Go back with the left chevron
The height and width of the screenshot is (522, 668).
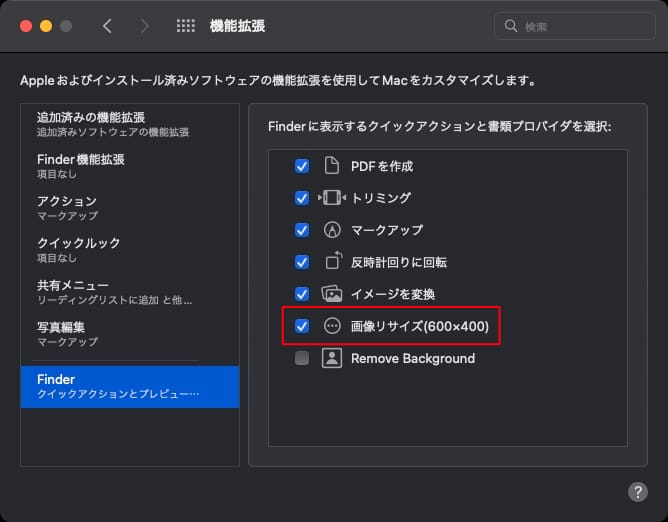[107, 26]
